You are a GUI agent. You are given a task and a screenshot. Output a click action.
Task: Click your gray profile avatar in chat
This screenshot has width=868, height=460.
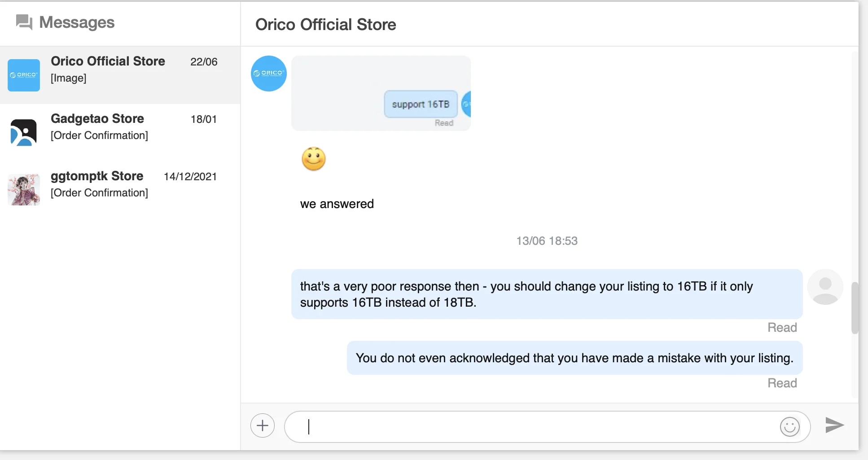(825, 287)
